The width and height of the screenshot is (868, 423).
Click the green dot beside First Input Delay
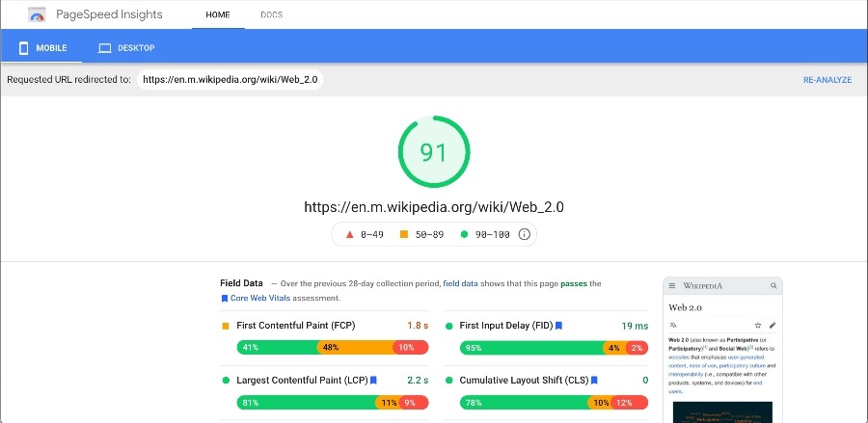[448, 327]
